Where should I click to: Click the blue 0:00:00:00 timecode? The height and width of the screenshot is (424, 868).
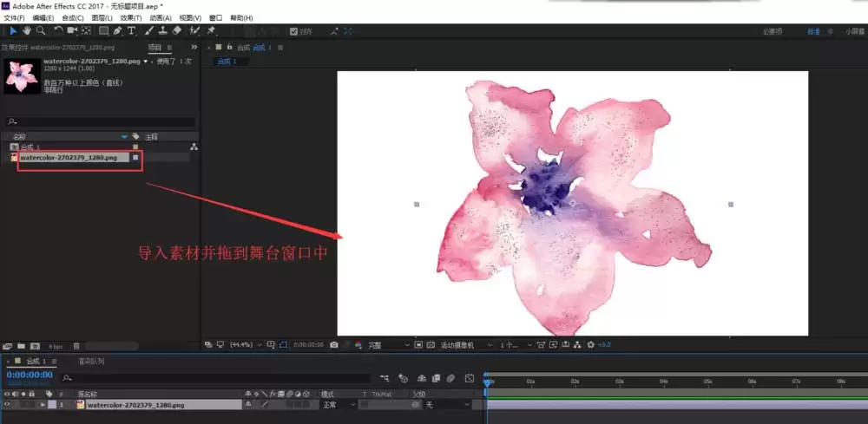coord(30,375)
